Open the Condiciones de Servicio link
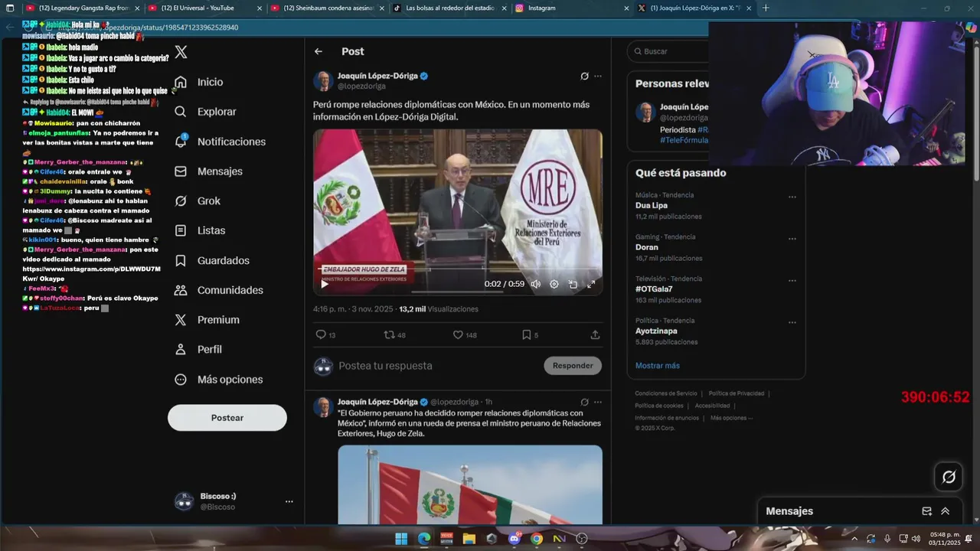Screen dimensions: 980x551 [x=666, y=393]
